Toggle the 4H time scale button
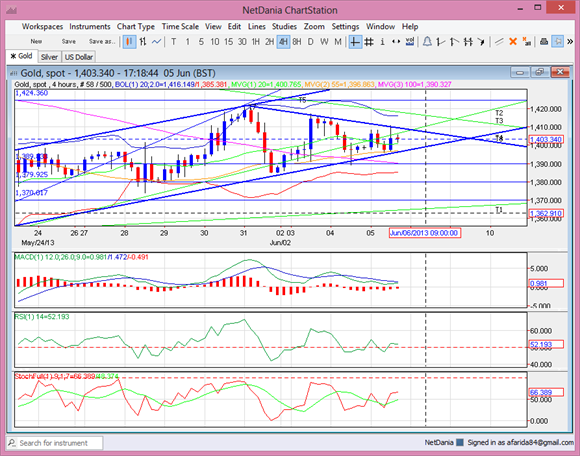The height and width of the screenshot is (456, 580). [283, 42]
